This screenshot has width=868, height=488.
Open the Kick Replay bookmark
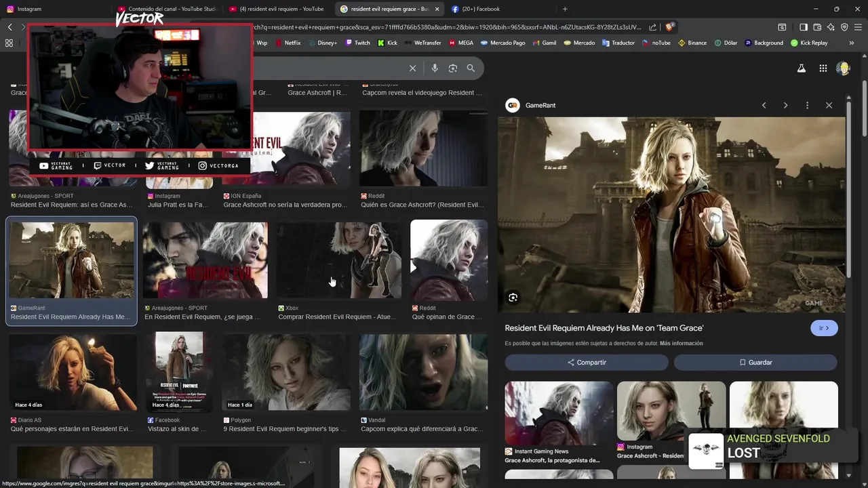click(x=808, y=43)
